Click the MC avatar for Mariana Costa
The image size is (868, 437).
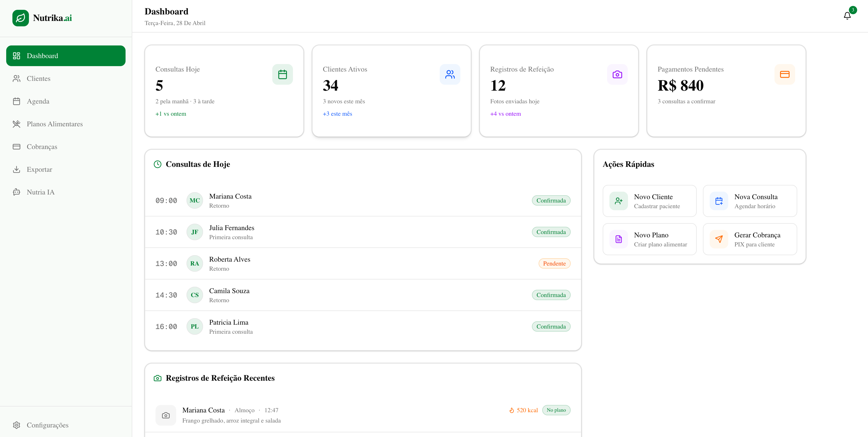click(195, 200)
